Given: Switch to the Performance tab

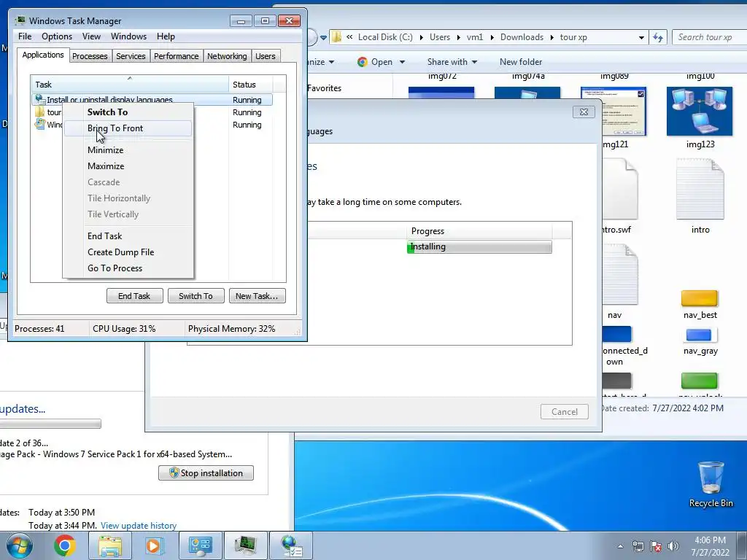Looking at the screenshot, I should coord(177,56).
